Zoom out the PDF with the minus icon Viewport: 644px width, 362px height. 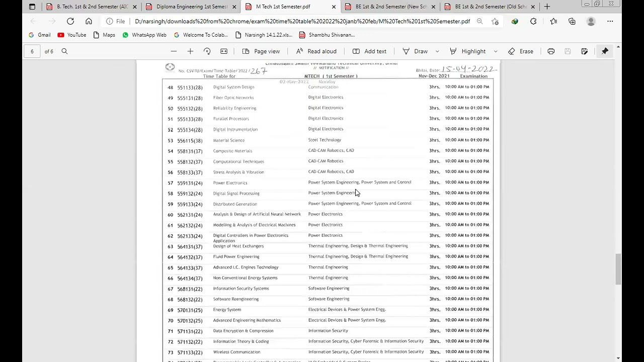click(174, 51)
